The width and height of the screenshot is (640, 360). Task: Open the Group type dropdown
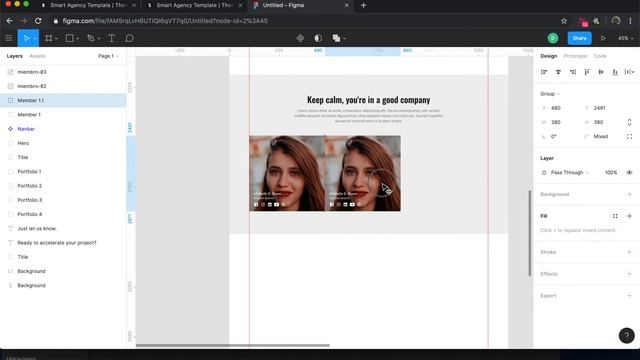click(550, 94)
